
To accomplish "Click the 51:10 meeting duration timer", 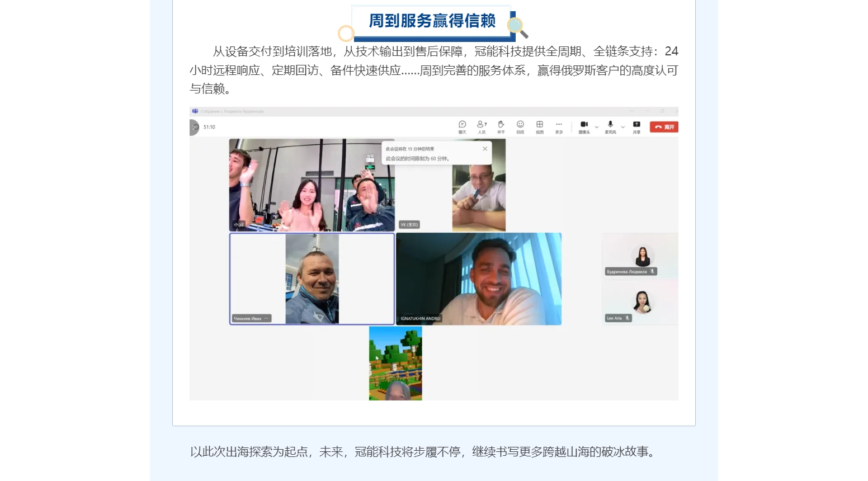I will pos(209,127).
